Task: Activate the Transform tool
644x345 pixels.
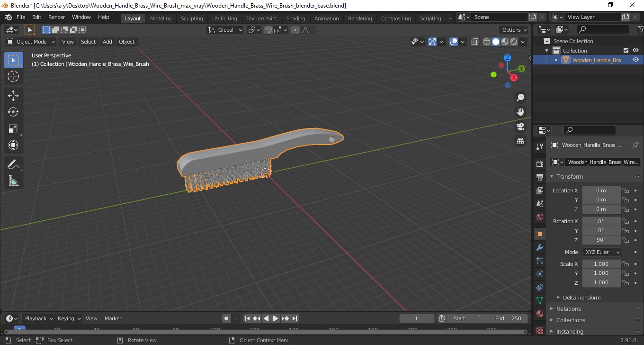Action: coord(13,145)
